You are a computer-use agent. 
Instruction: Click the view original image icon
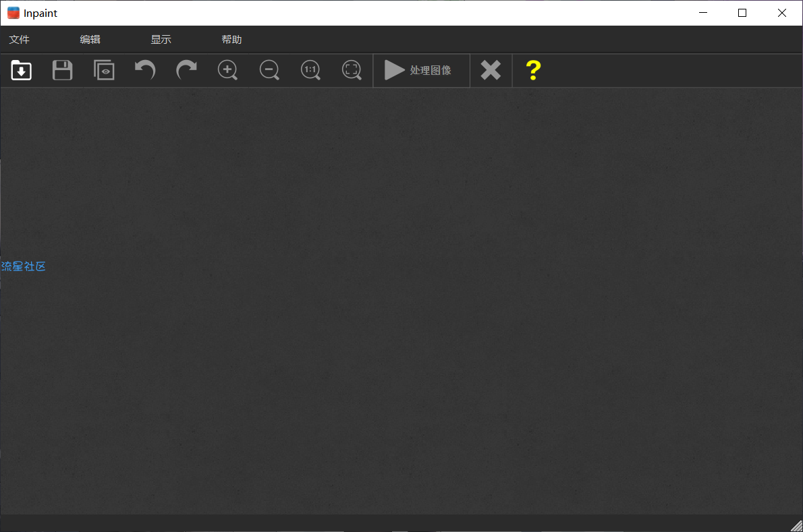coord(104,70)
